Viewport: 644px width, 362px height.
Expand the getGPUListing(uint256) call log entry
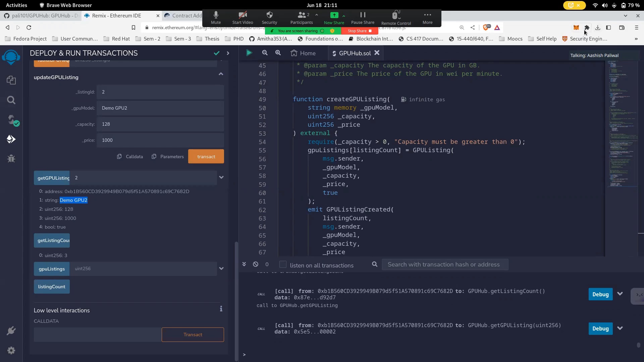620,328
